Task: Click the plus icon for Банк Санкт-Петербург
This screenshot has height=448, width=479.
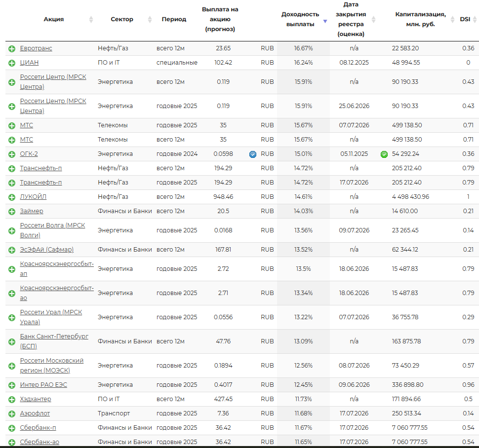Action: pos(12,342)
